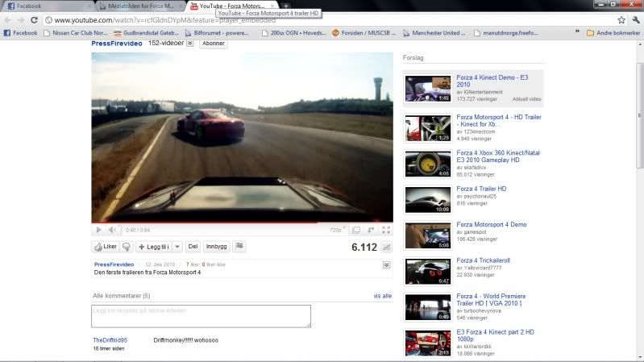644x362 pixels.
Task: Go forward with the browser forward arrow
Action: 21,20
